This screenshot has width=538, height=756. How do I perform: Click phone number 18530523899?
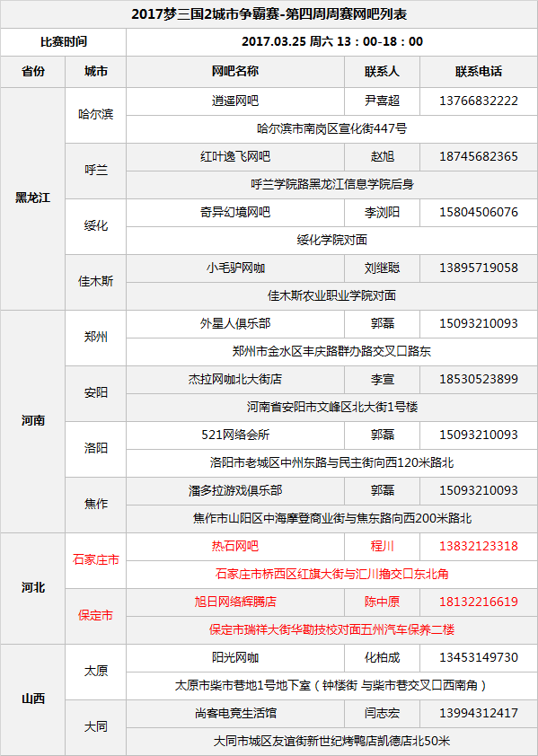point(479,380)
